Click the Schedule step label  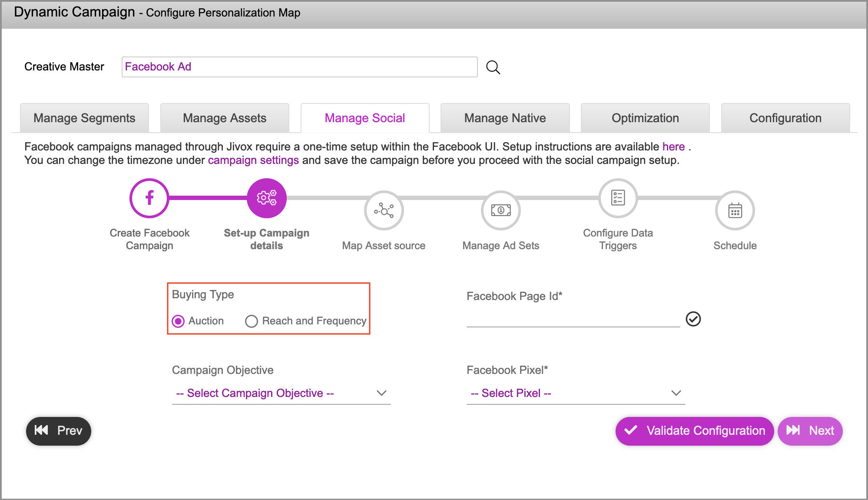[x=735, y=246]
